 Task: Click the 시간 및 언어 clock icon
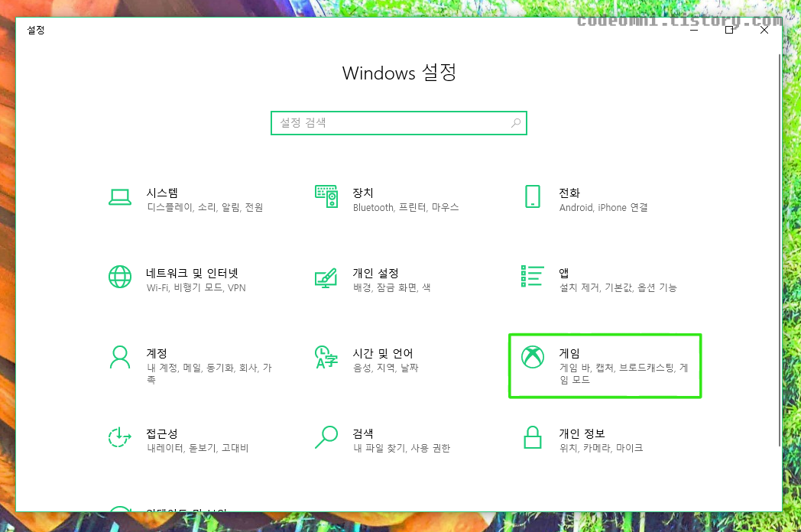click(326, 357)
